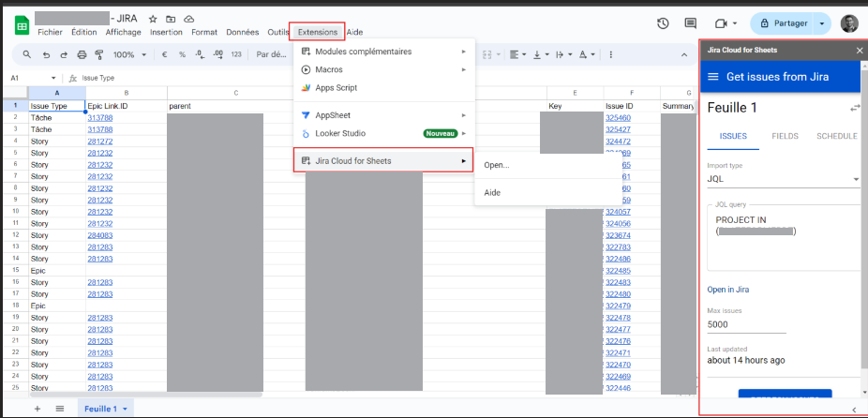Open the share options arrow beside Partager

click(x=822, y=23)
